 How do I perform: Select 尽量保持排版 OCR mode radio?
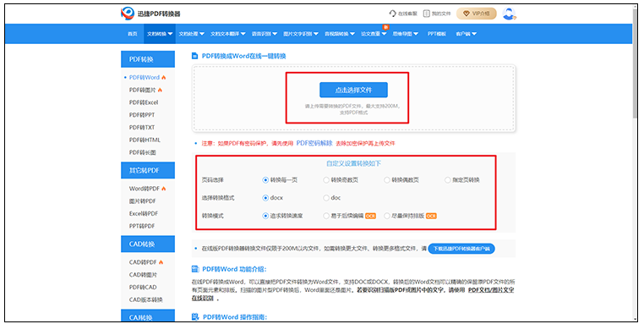pyautogui.click(x=387, y=216)
